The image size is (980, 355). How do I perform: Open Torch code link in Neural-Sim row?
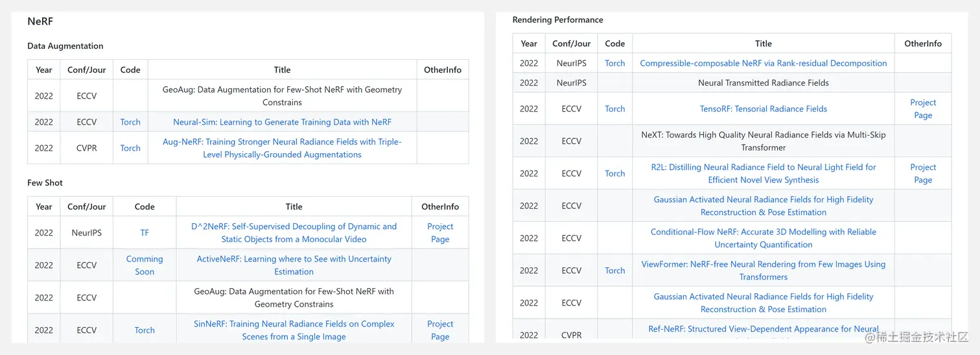coord(130,122)
